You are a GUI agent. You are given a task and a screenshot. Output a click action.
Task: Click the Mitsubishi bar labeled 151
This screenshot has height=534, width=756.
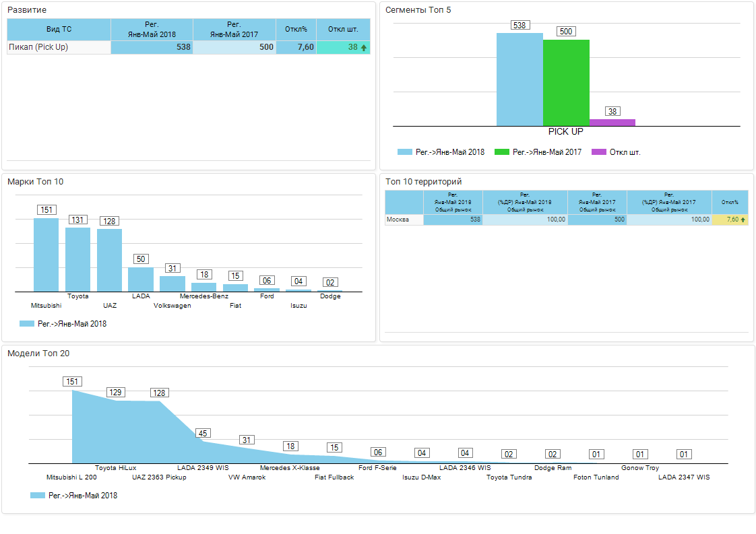click(x=46, y=255)
